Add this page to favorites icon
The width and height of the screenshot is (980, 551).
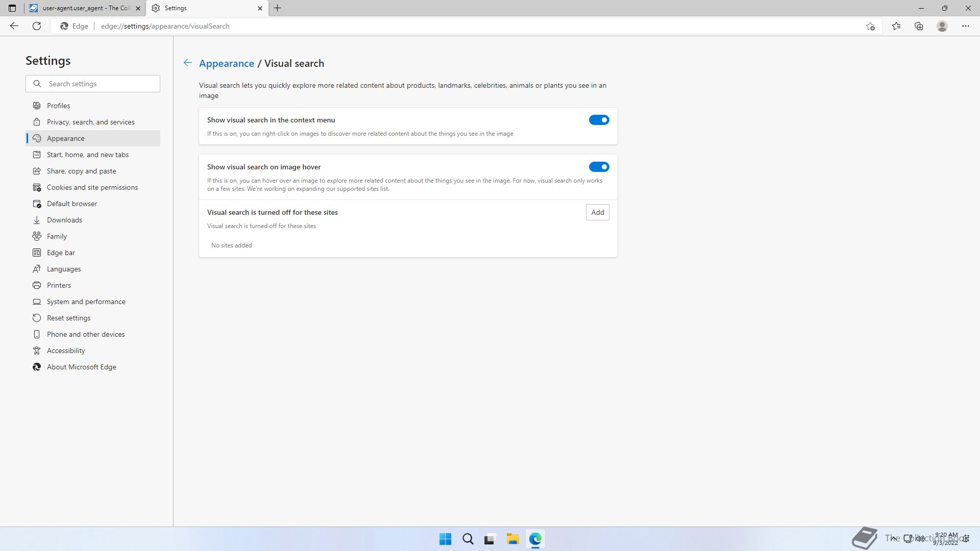(870, 26)
